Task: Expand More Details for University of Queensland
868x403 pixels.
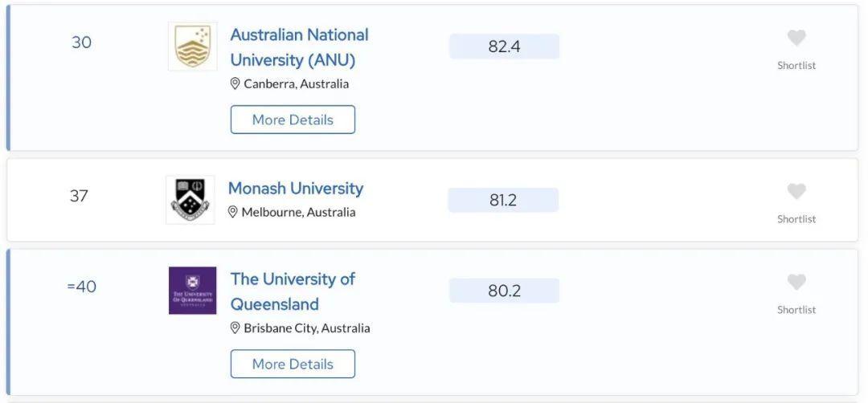Action: 293,364
